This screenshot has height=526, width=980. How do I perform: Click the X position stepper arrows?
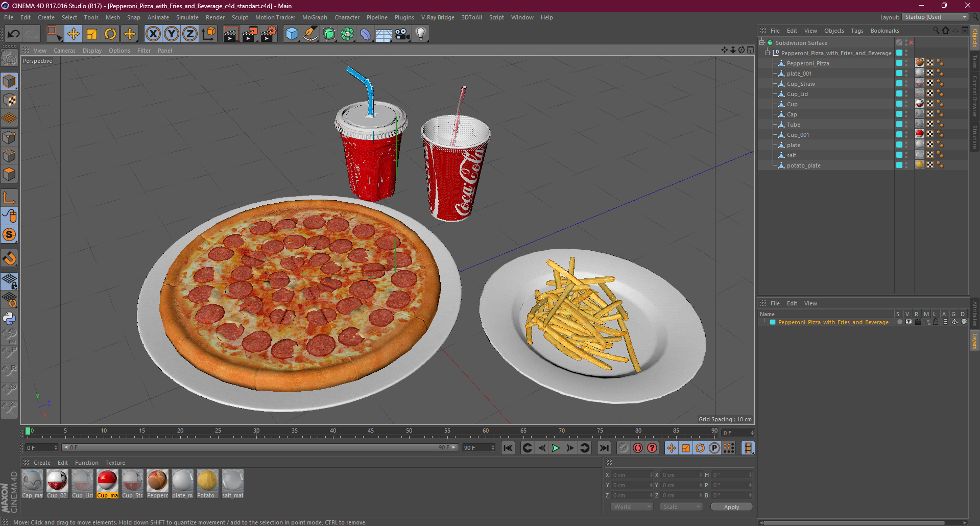[651, 475]
